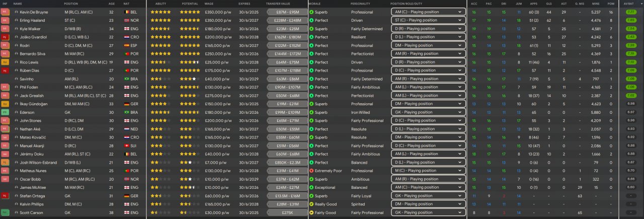Click Scott Carson's green status badge

5,212
